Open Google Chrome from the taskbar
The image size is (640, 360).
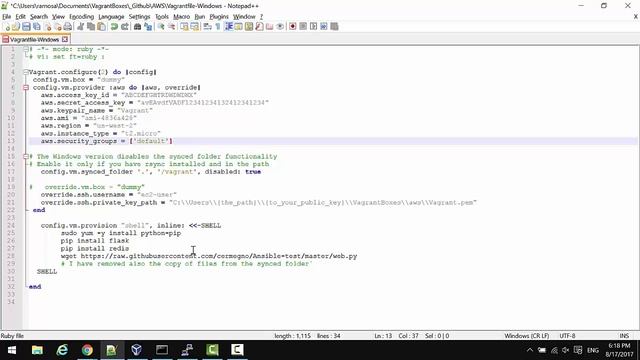[87, 350]
